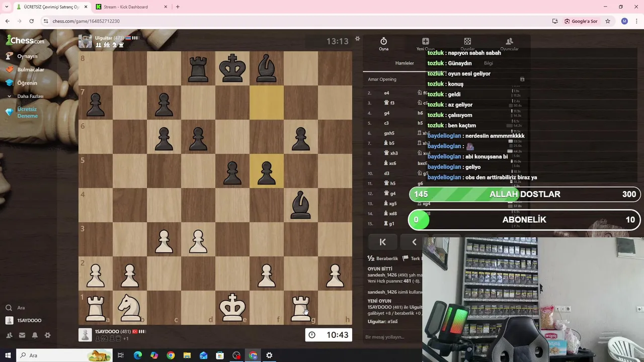Switch to the Oyna tab

(383, 44)
